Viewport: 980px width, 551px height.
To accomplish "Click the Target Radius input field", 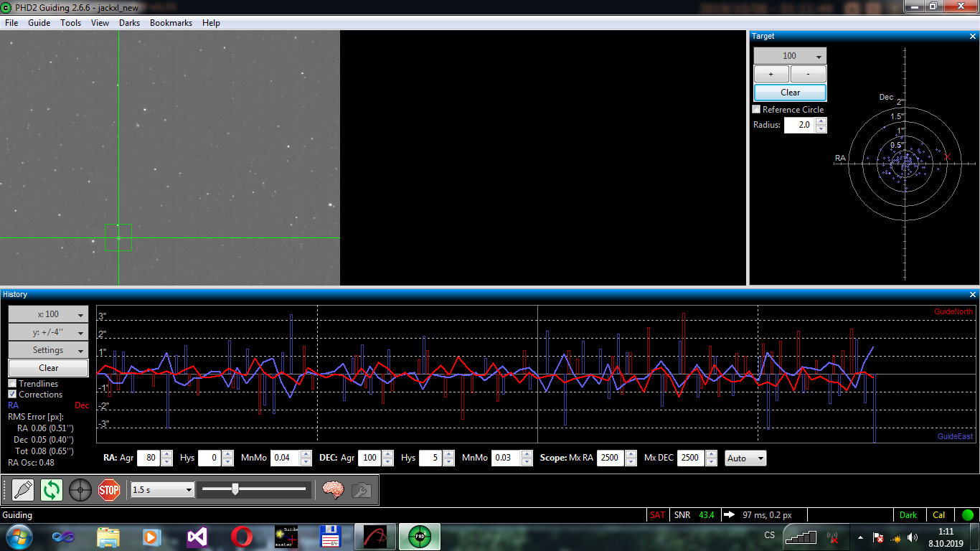I will (799, 125).
